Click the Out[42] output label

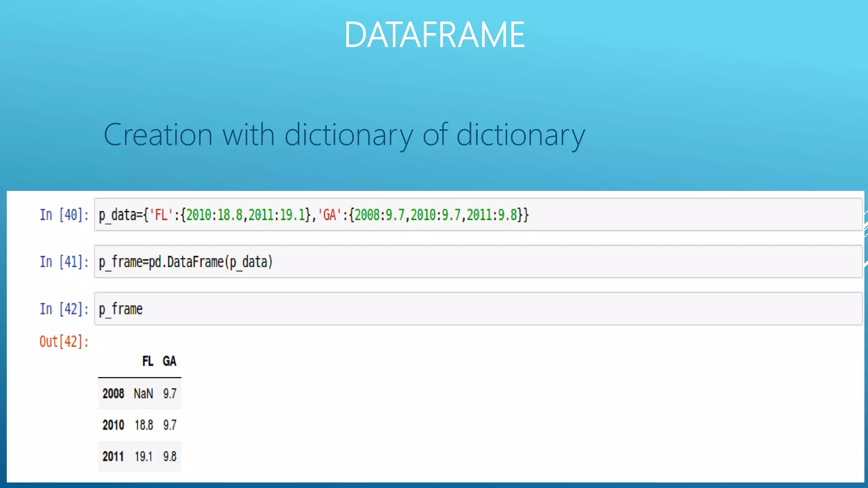click(64, 341)
